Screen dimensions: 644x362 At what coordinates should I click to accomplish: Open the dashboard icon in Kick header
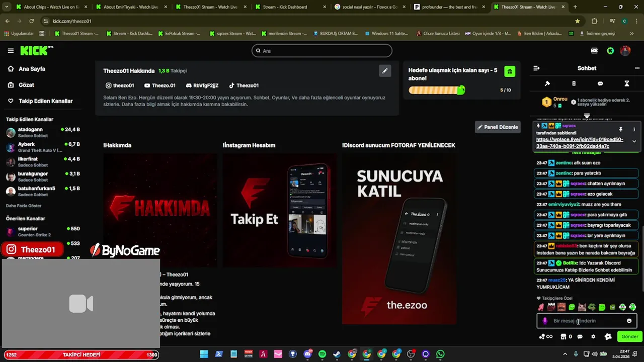click(594, 51)
